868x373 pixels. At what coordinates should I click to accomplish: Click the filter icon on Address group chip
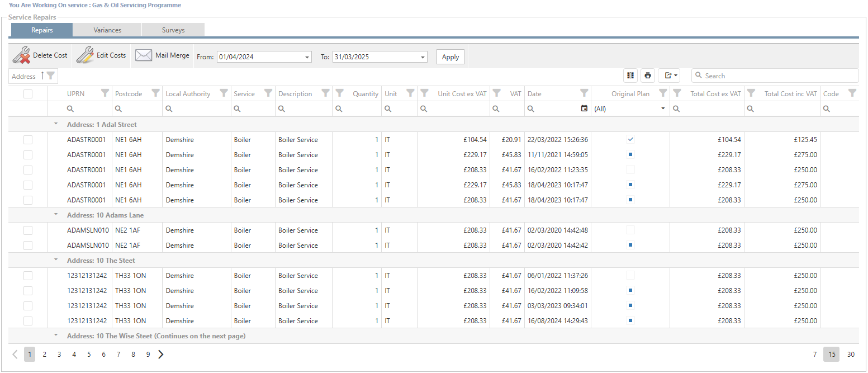[x=51, y=76]
